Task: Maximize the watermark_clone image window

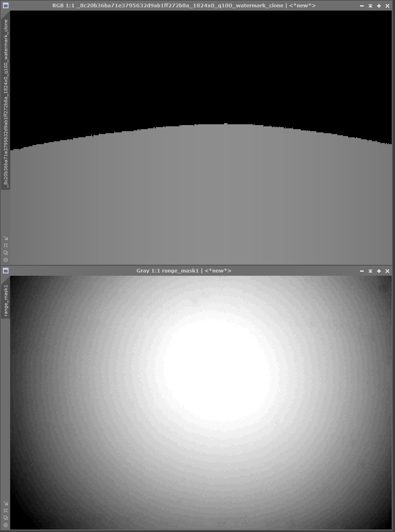Action: pos(379,6)
